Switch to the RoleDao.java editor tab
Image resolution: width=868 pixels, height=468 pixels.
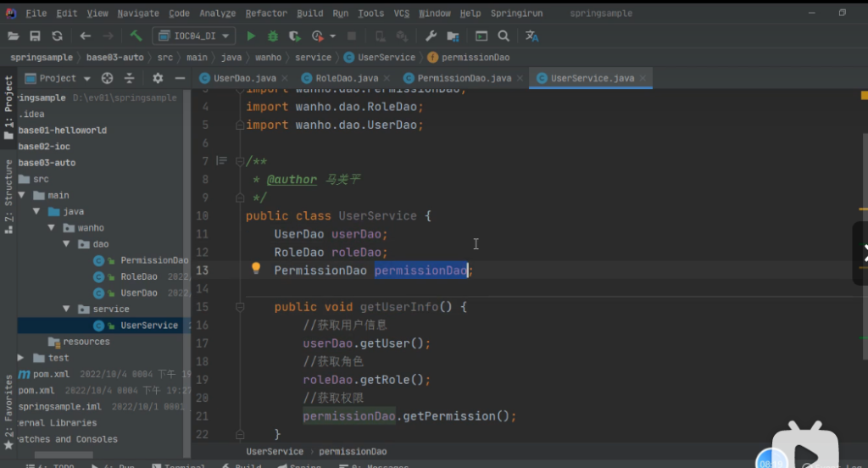[346, 78]
